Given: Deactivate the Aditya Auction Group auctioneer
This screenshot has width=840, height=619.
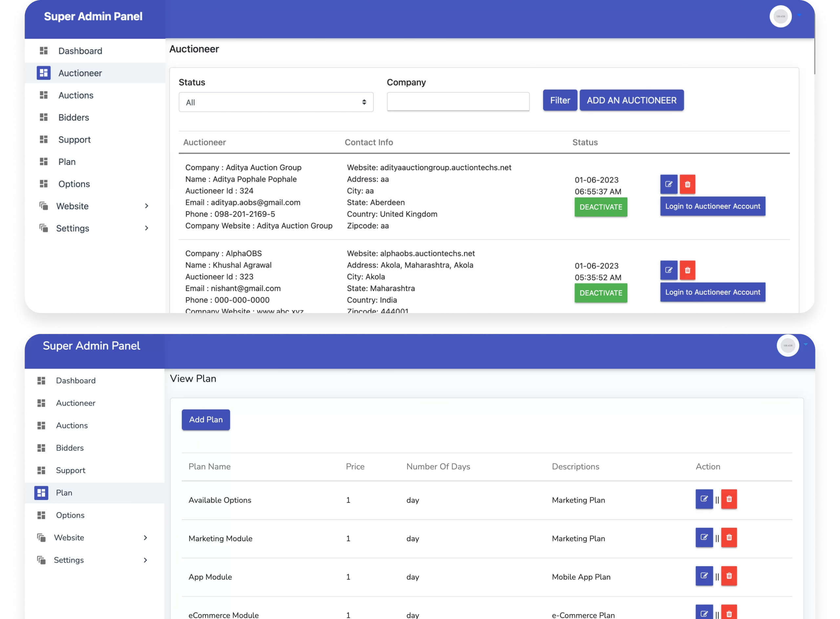Looking at the screenshot, I should (600, 207).
